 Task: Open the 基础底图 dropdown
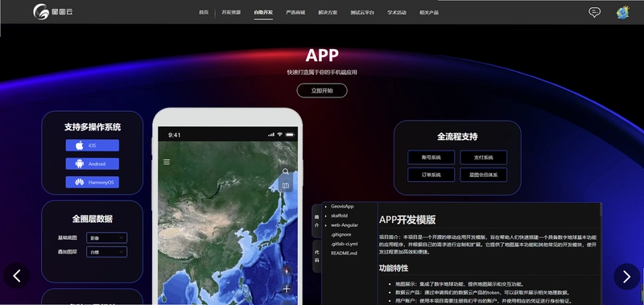click(107, 237)
